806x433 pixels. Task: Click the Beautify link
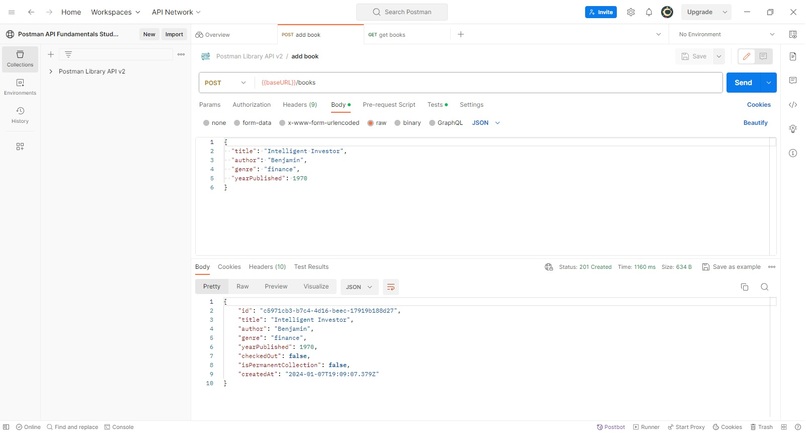coord(755,123)
